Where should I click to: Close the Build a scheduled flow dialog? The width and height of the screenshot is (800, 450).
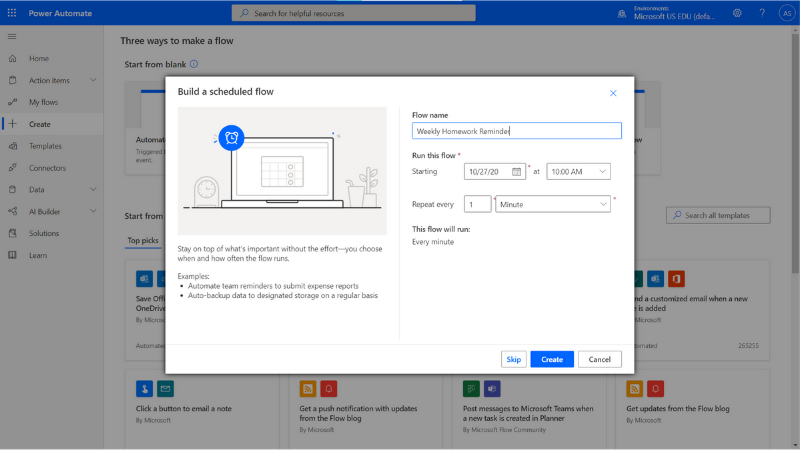[613, 93]
